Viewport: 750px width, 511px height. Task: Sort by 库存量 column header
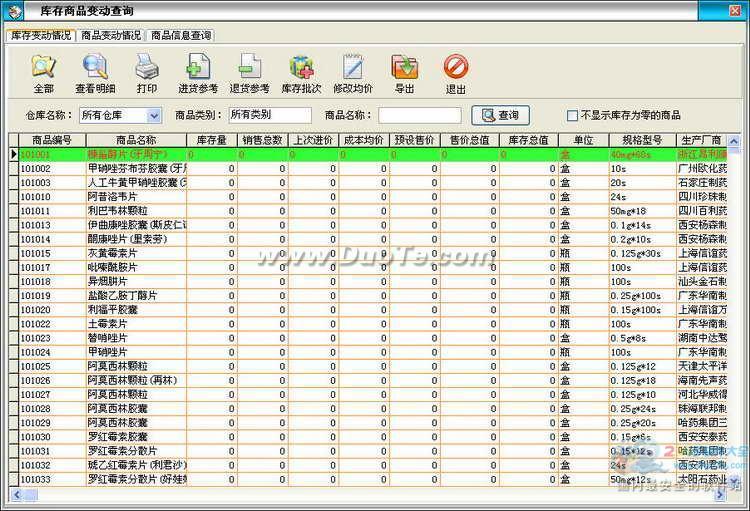coord(212,140)
